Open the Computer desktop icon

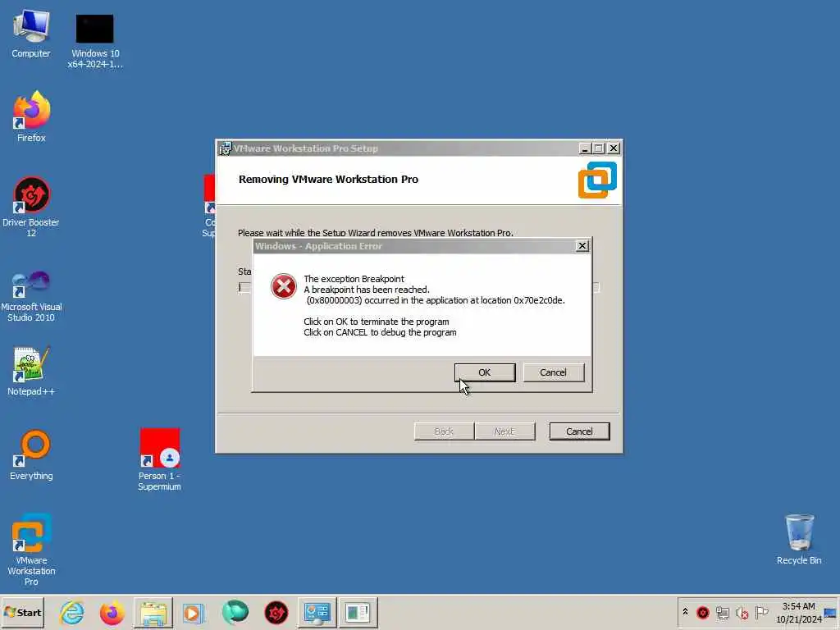point(31,33)
